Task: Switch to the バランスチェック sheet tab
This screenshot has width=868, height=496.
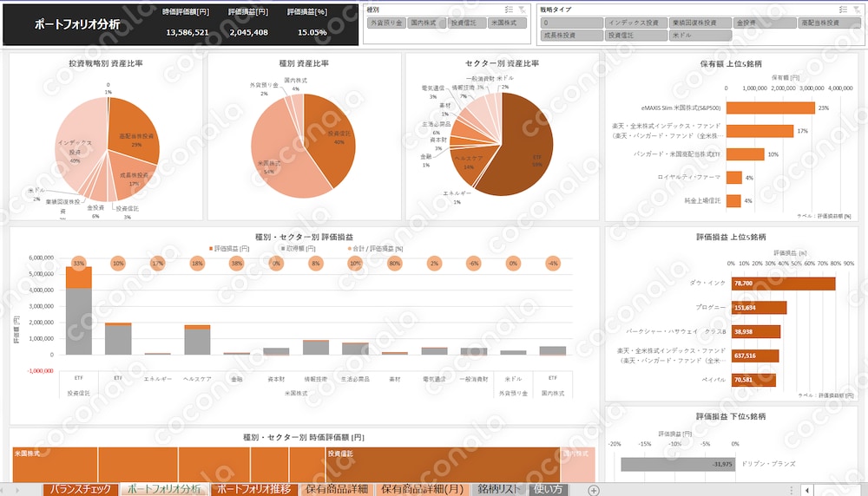Action: pyautogui.click(x=81, y=489)
